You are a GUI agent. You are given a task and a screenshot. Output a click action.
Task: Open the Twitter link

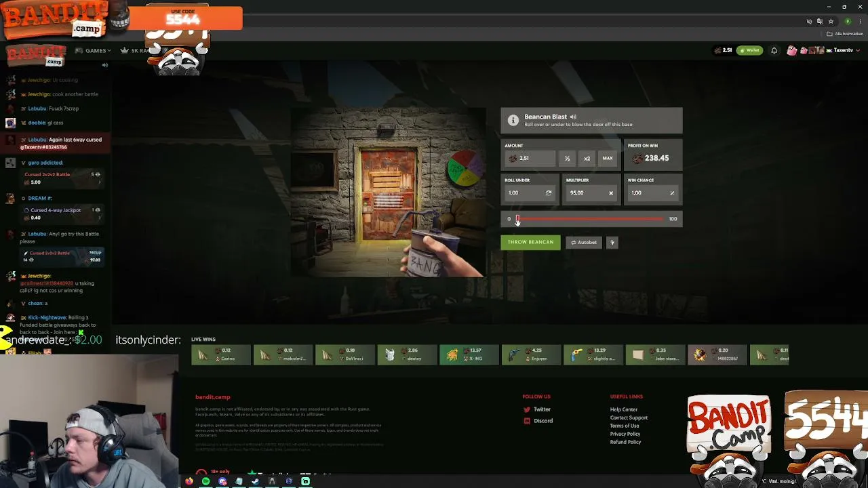(542, 409)
